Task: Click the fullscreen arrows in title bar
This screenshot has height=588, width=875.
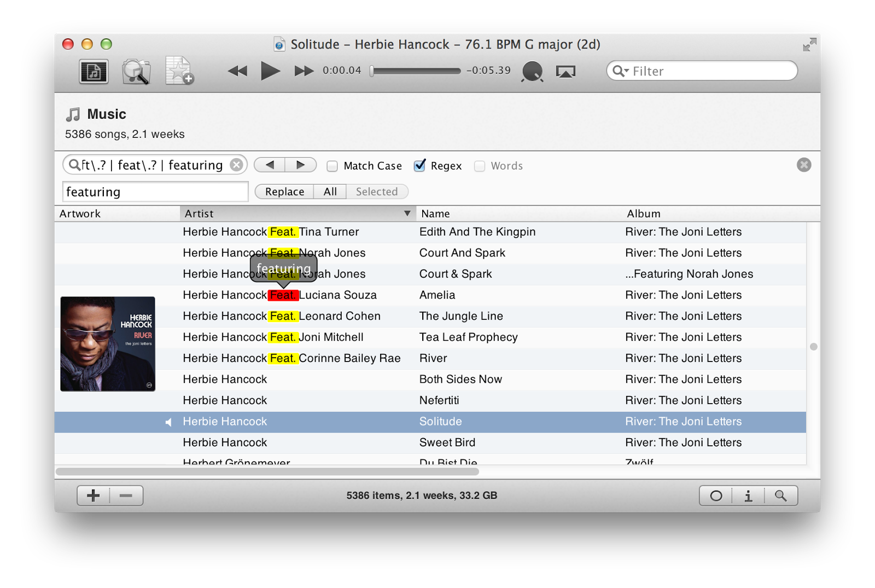Action: (809, 44)
